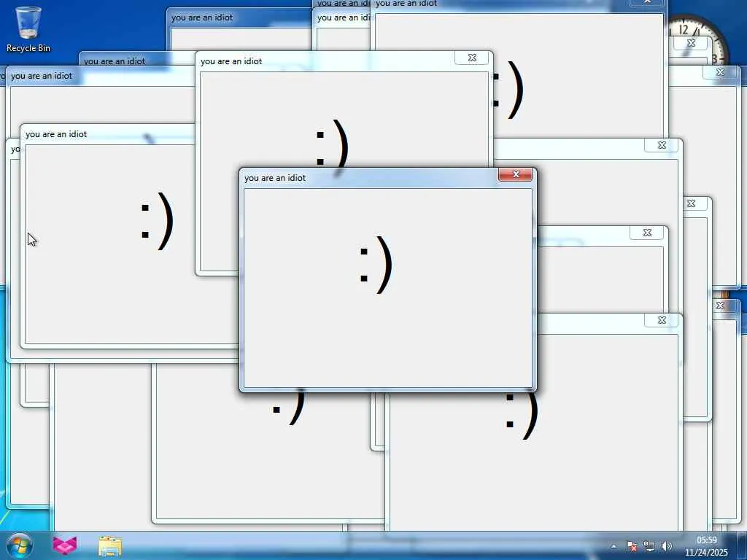The height and width of the screenshot is (560, 747).
Task: Launch the pink fox icon on taskbar
Action: [64, 545]
